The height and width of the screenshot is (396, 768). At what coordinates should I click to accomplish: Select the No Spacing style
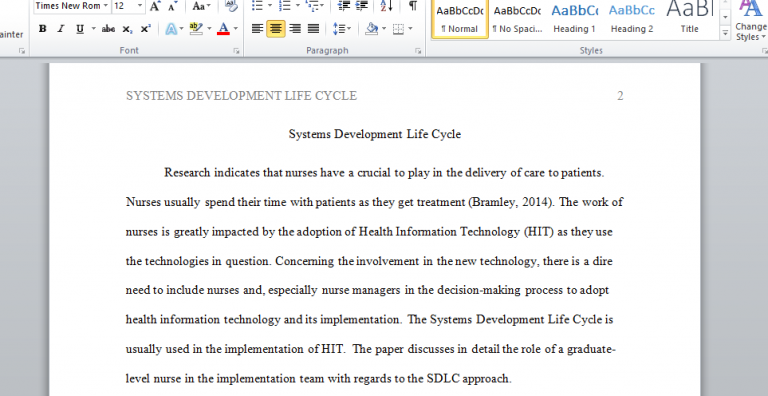click(x=517, y=19)
